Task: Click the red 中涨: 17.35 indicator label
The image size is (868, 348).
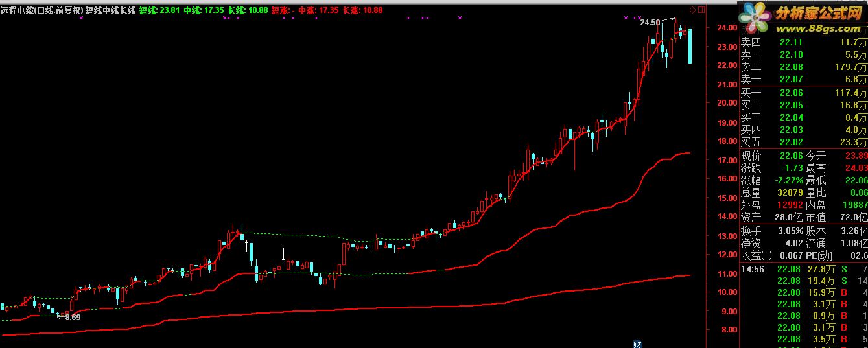Action: [318, 10]
